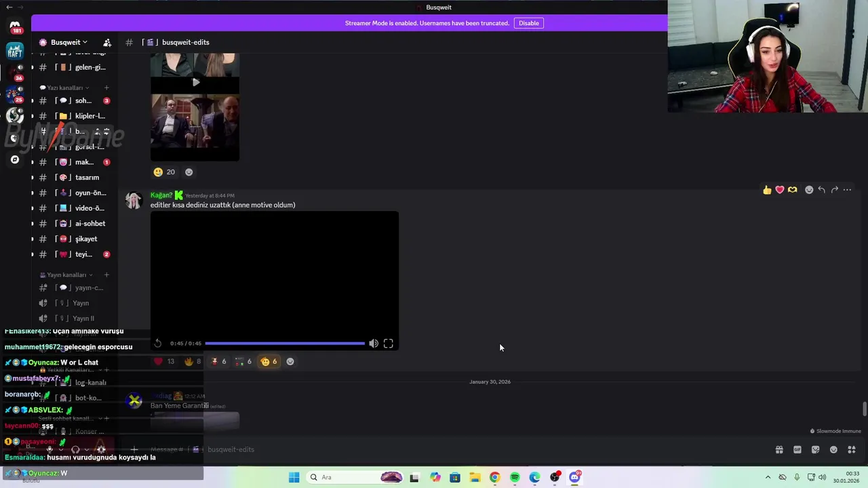Open the add reaction picker on hover toolbar
Viewport: 868px width, 488px height.
point(809,190)
